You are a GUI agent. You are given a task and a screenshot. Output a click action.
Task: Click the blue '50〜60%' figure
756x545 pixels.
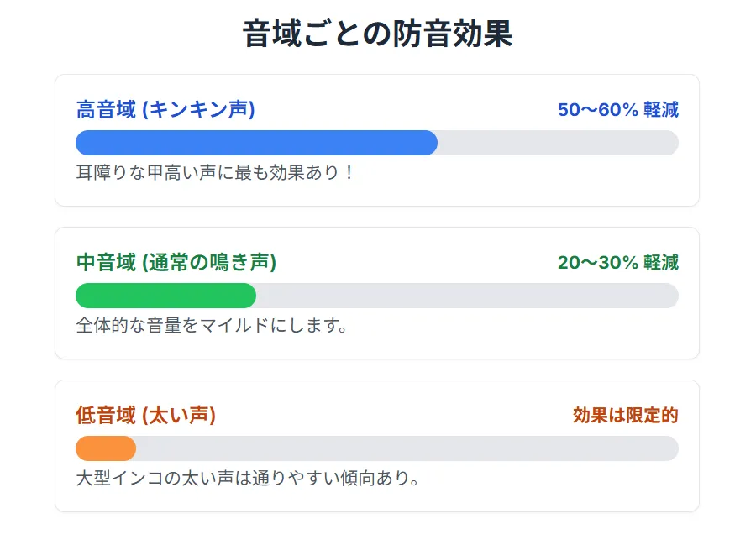(x=598, y=110)
